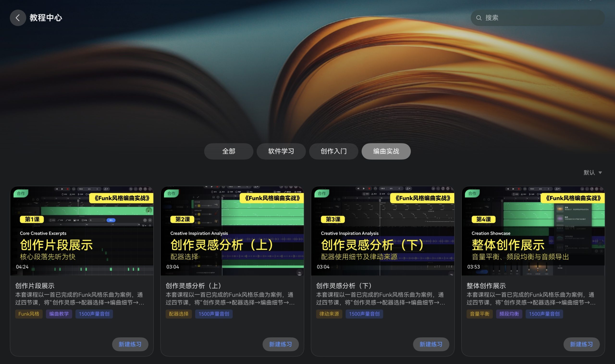Switch to the 软件学习 tab
The height and width of the screenshot is (364, 615).
[x=281, y=151]
